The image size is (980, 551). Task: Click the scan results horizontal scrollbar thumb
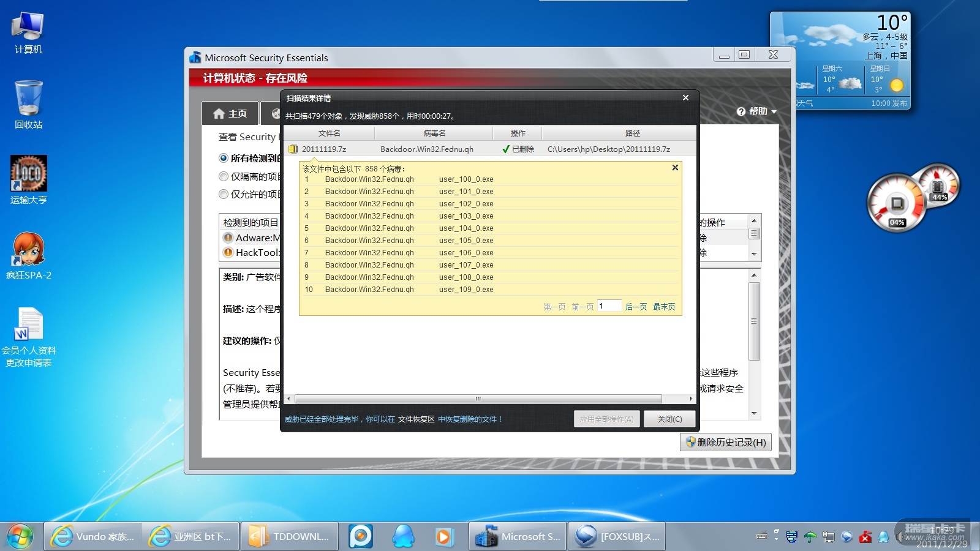tap(478, 399)
